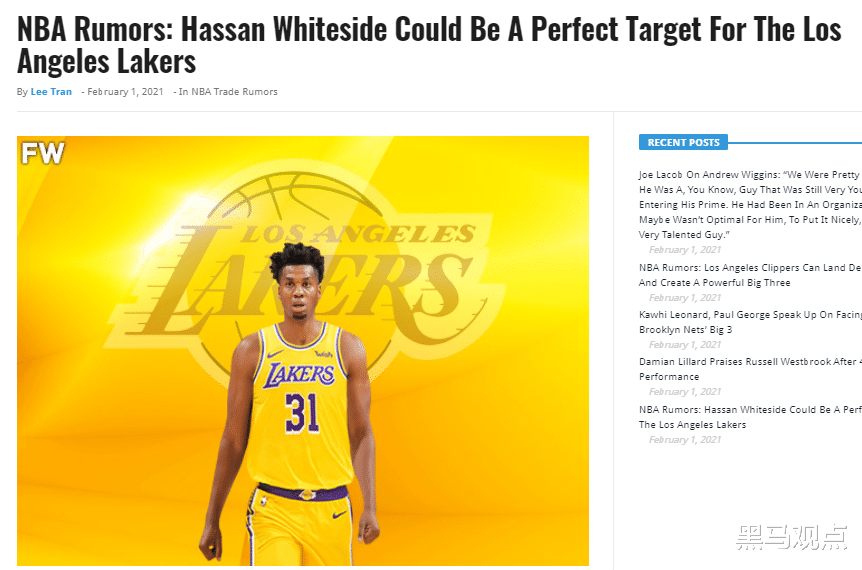
Task: Click the Lakers 31 jersey in the image
Action: [300, 404]
